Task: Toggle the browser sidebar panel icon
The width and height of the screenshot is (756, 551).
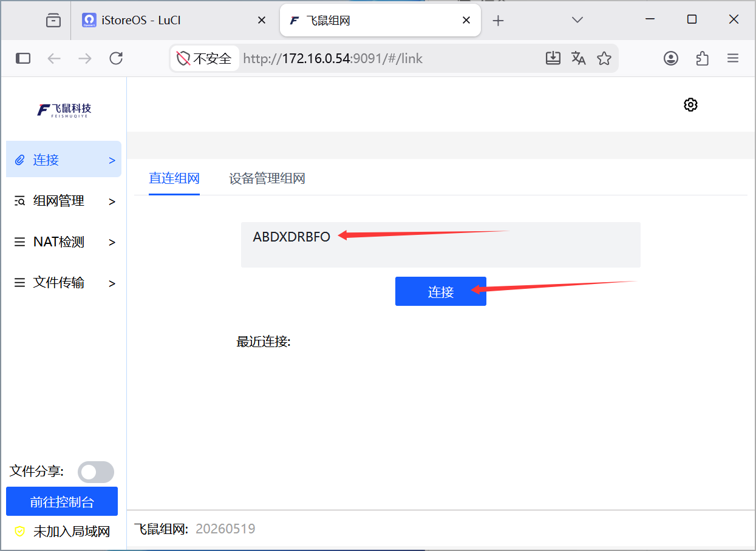Action: (23, 58)
